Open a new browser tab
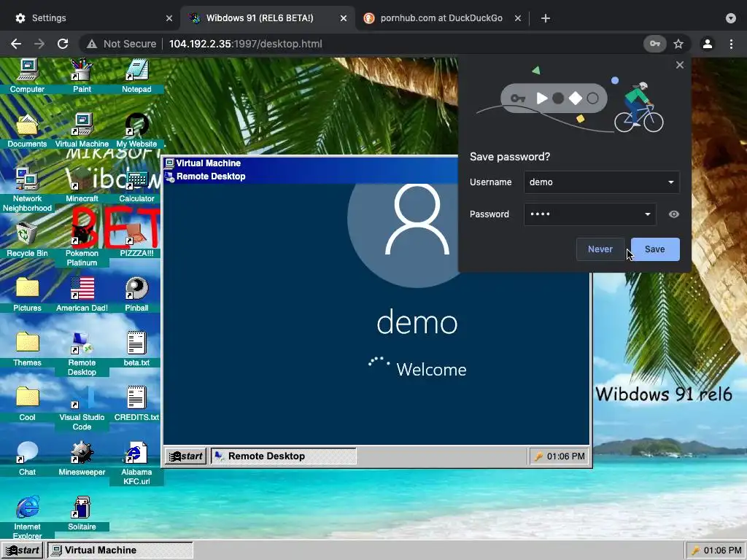747x560 pixels. [x=546, y=18]
